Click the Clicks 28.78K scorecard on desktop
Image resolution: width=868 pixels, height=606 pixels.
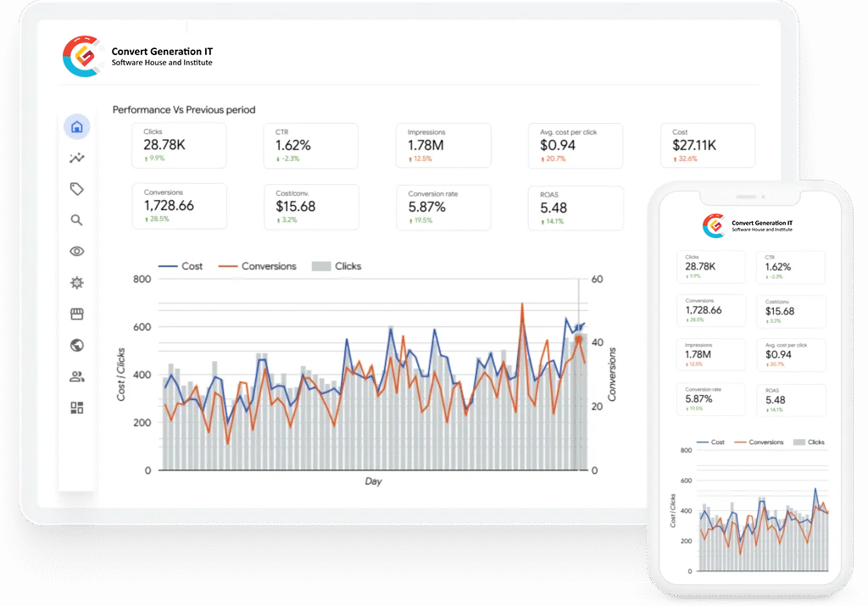(x=179, y=145)
